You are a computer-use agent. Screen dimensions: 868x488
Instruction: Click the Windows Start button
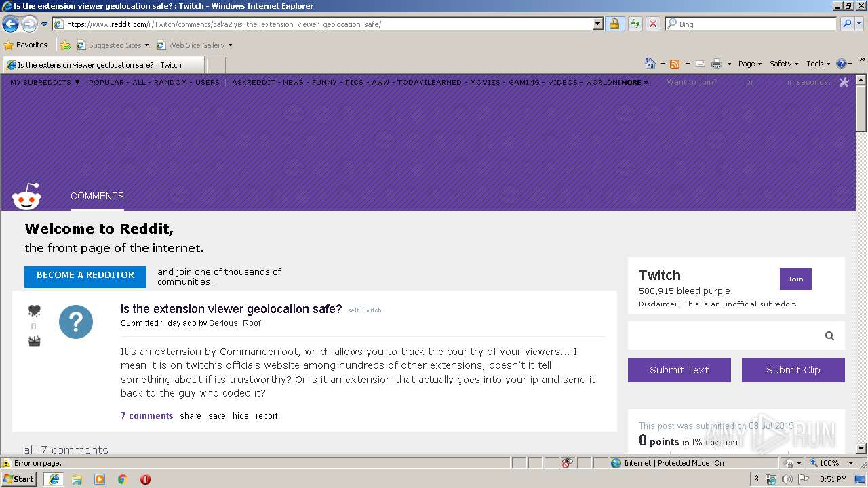18,479
